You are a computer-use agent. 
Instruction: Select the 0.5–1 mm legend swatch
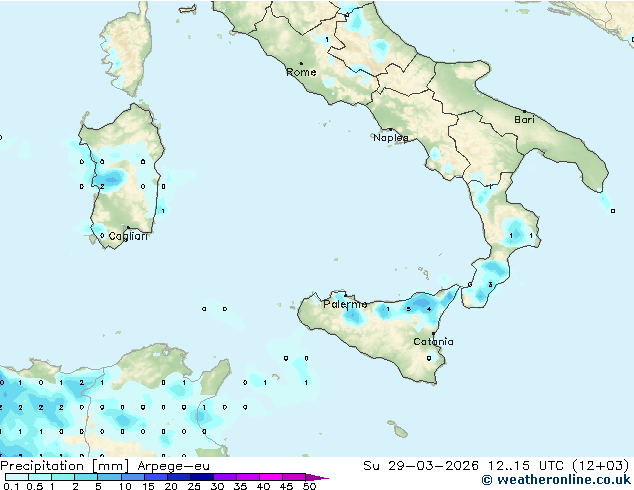pos(40,477)
